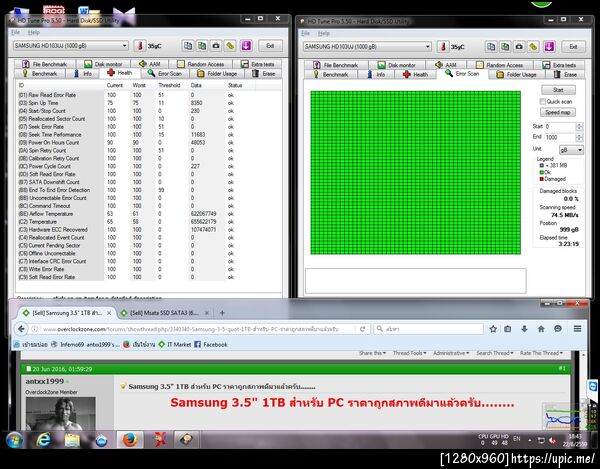This screenshot has height=469, width=600.
Task: Click Firefox search box
Action: coord(428,329)
